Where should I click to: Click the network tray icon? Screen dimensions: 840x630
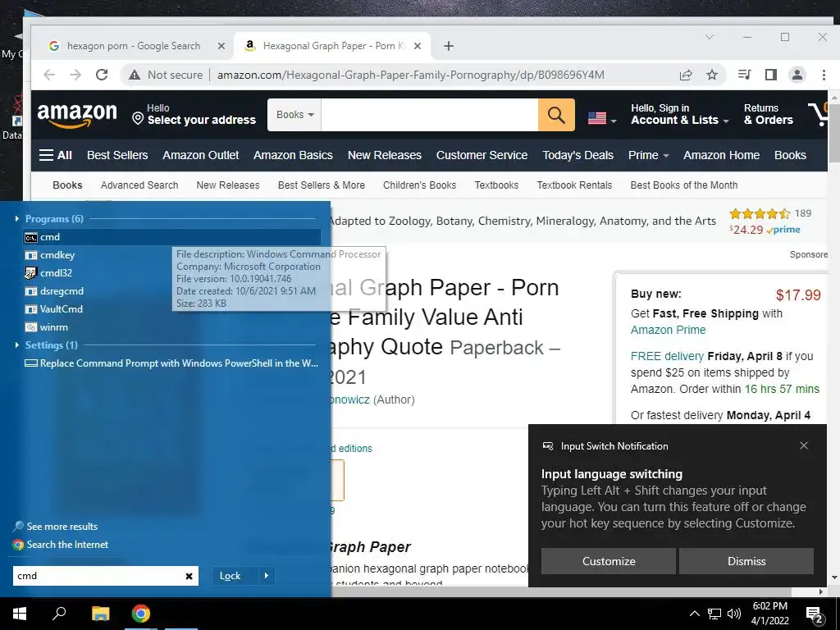tap(714, 614)
